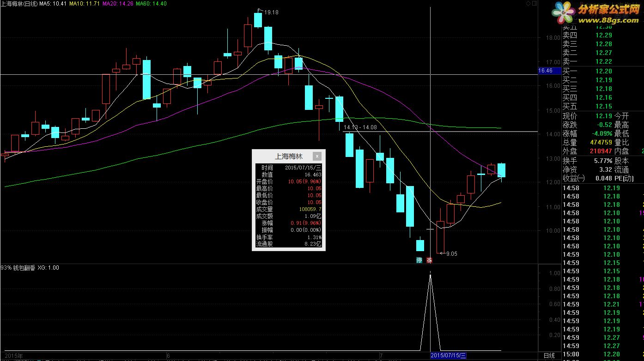The image size is (644, 361).
Task: Close the 上海梅林 data popup
Action: click(317, 156)
